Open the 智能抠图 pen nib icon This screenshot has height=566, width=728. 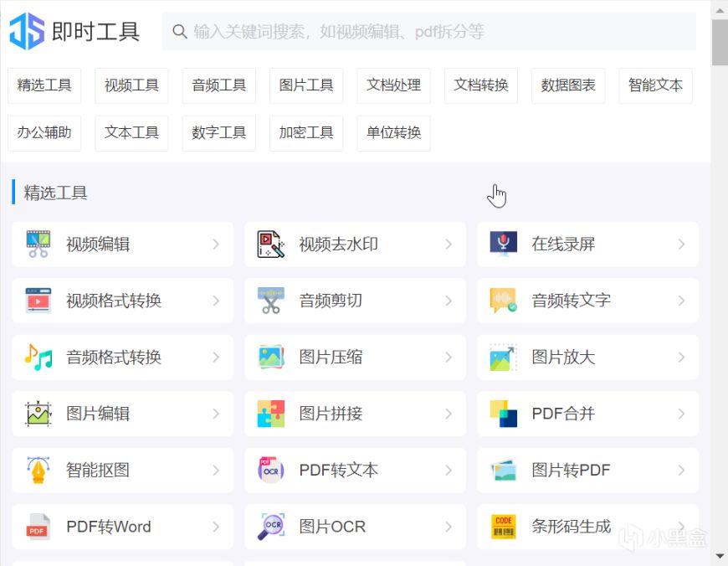(x=38, y=471)
